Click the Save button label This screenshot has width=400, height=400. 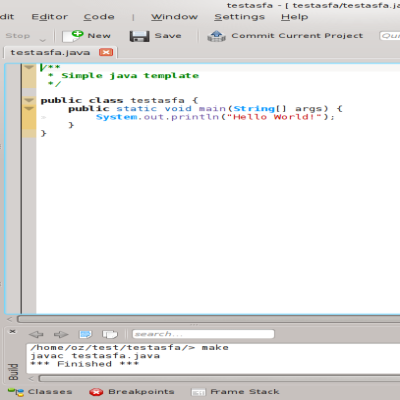(168, 36)
